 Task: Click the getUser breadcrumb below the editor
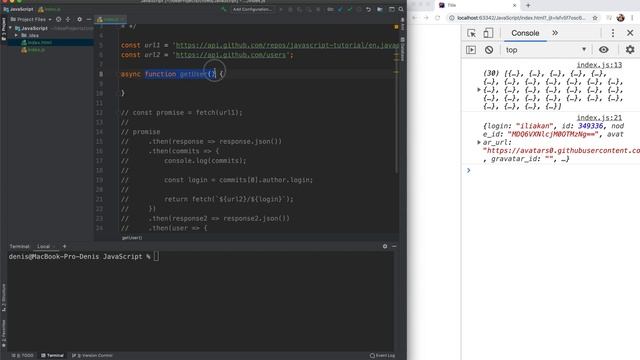132,238
